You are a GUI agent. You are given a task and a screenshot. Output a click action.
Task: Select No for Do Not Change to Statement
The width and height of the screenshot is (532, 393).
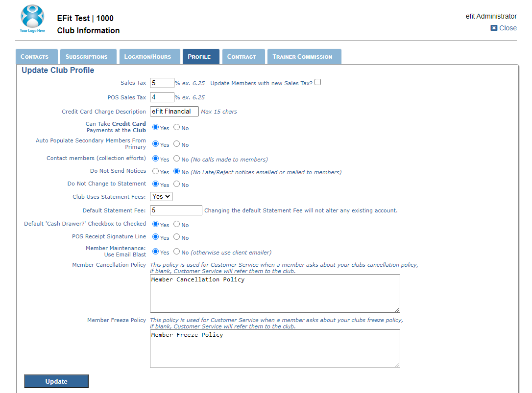click(176, 184)
